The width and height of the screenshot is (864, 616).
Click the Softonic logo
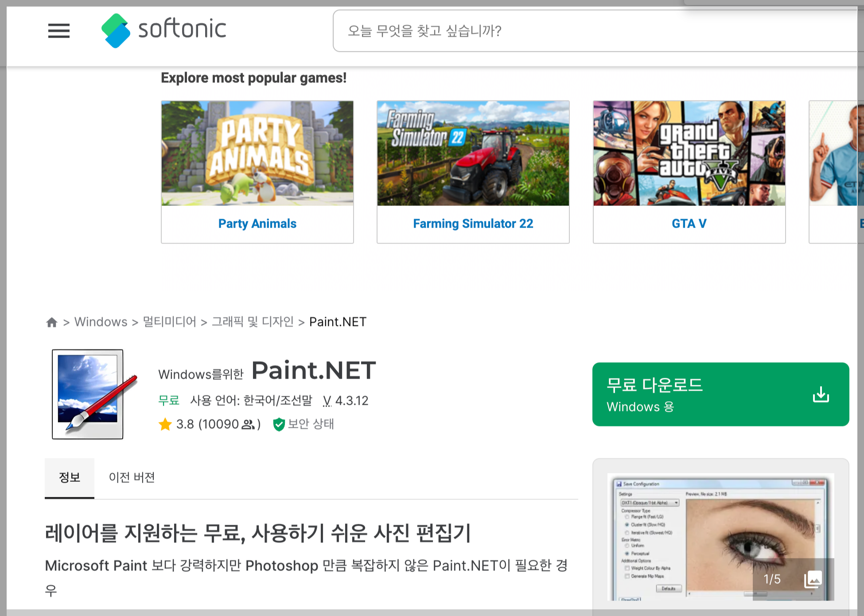164,31
